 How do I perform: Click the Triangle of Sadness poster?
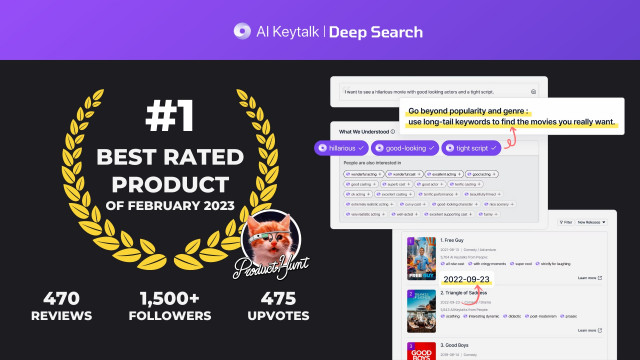(421, 311)
